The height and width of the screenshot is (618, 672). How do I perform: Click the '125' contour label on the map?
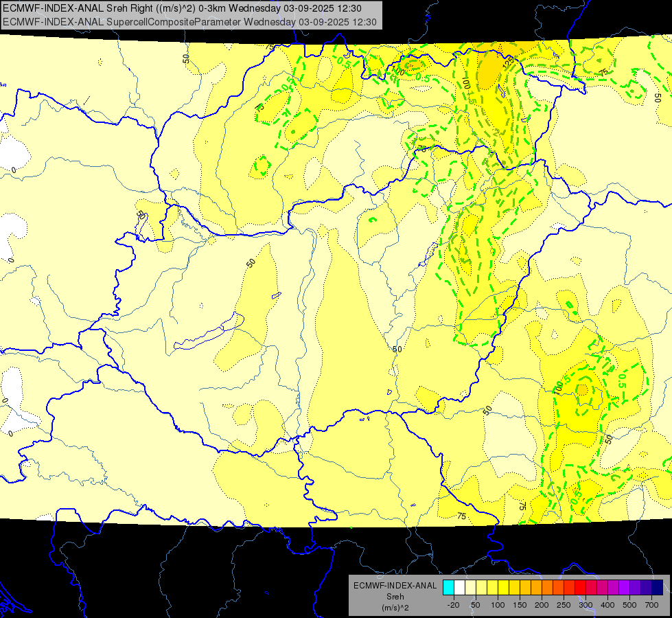pyautogui.click(x=508, y=63)
